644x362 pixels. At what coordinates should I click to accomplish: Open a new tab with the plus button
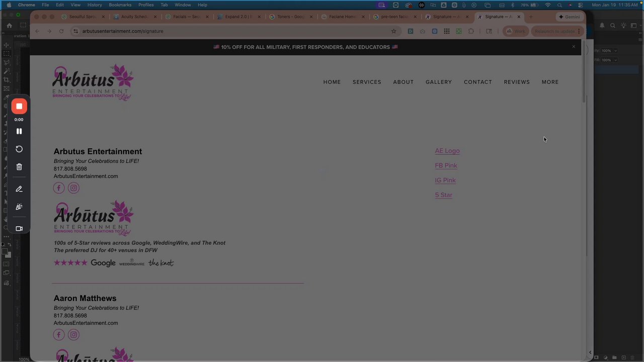531,17
